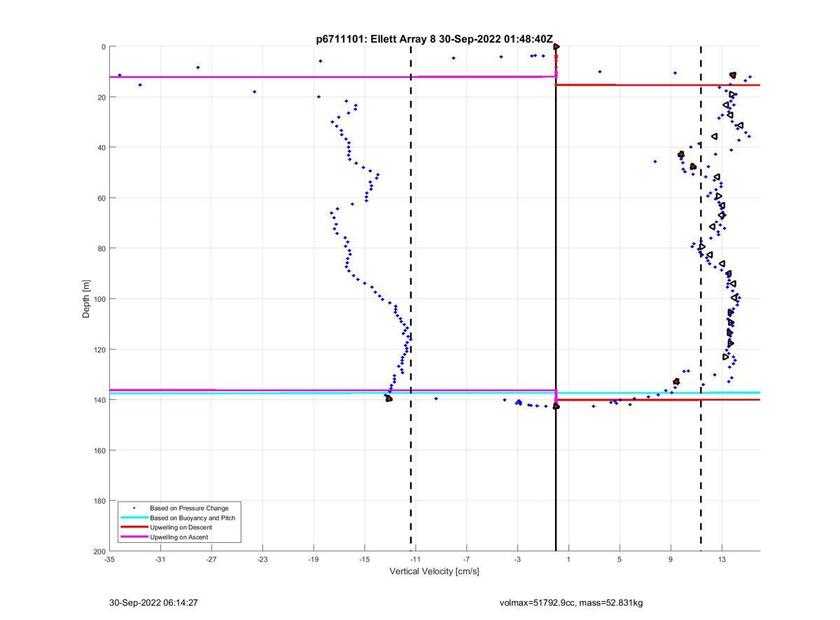Click the magenta line swatch in the legend
840x620 pixels.
point(134,537)
